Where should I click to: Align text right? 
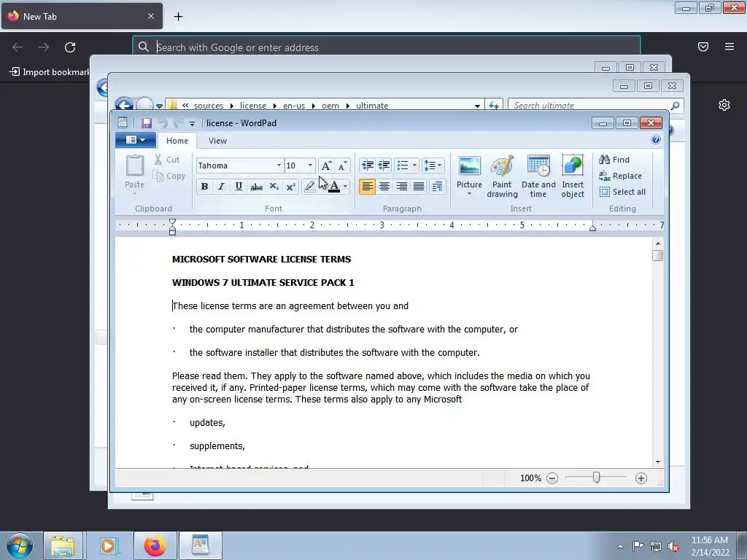tap(402, 186)
